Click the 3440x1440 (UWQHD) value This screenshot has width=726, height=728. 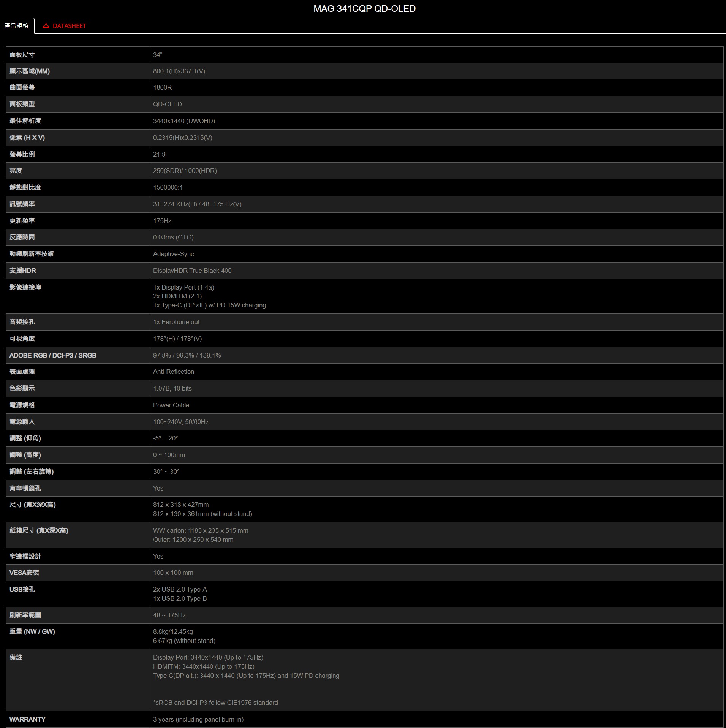(x=184, y=121)
